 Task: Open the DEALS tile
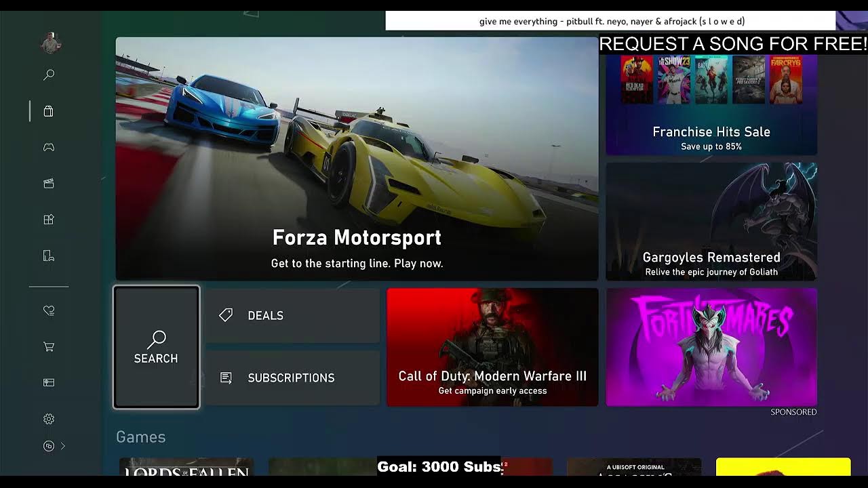pyautogui.click(x=293, y=316)
